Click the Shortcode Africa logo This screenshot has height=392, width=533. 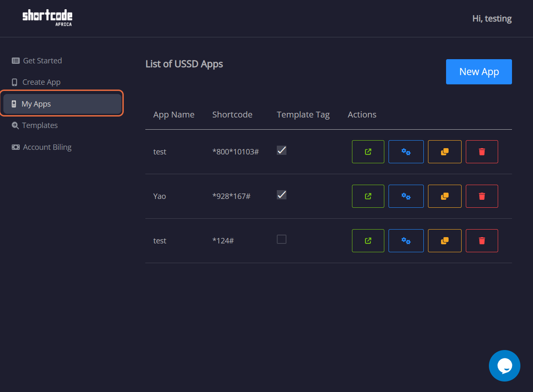(x=47, y=18)
